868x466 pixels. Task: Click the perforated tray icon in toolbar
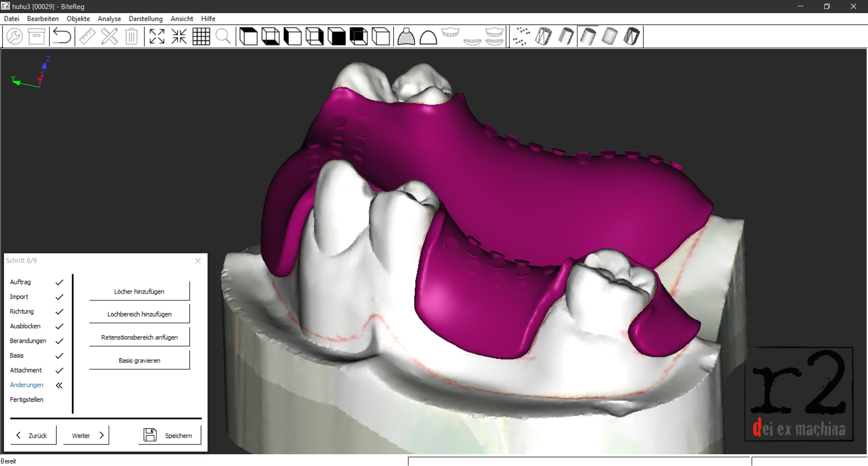(406, 37)
